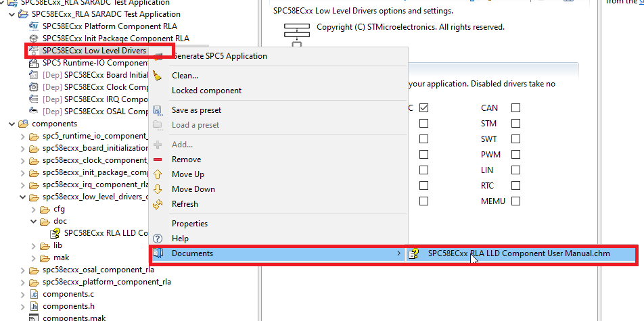The image size is (644, 321).
Task: Click the floppy icon beside Save as preset
Action: click(158, 110)
